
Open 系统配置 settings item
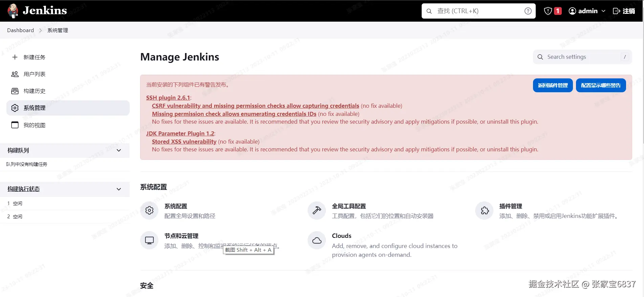(190, 211)
